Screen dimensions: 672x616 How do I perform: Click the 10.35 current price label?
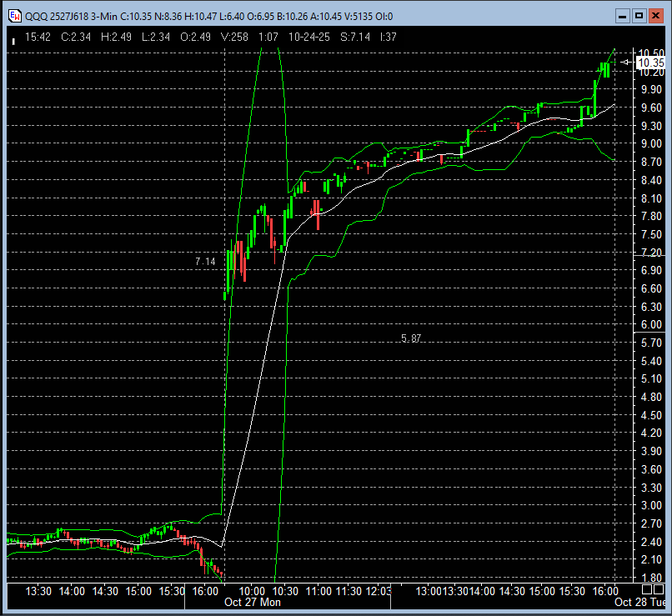click(x=651, y=63)
